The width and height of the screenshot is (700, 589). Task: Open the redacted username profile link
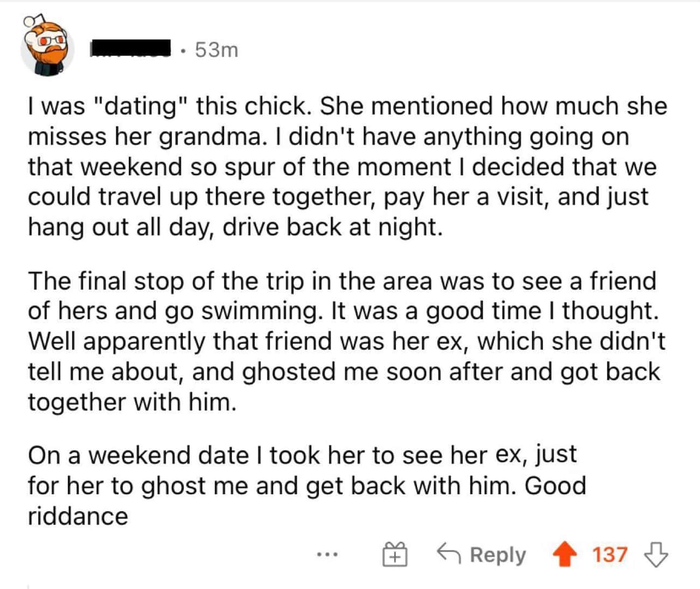130,50
